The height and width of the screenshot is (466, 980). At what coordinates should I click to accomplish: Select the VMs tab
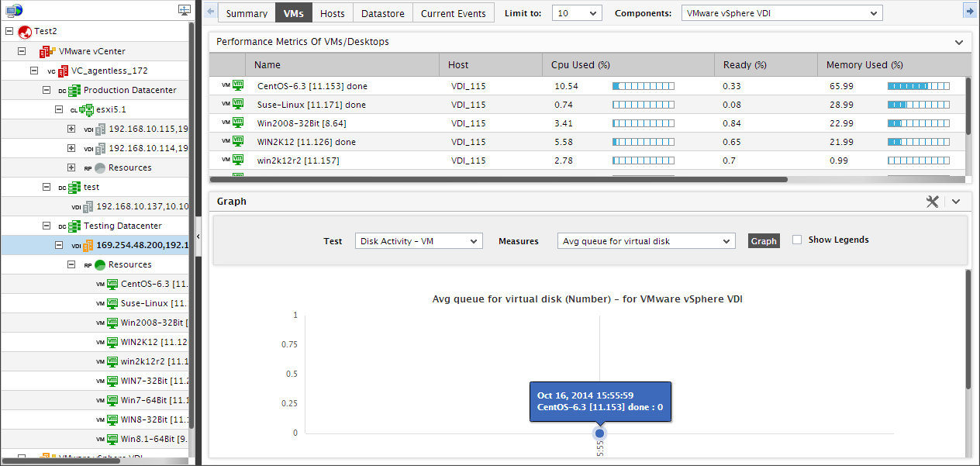294,13
